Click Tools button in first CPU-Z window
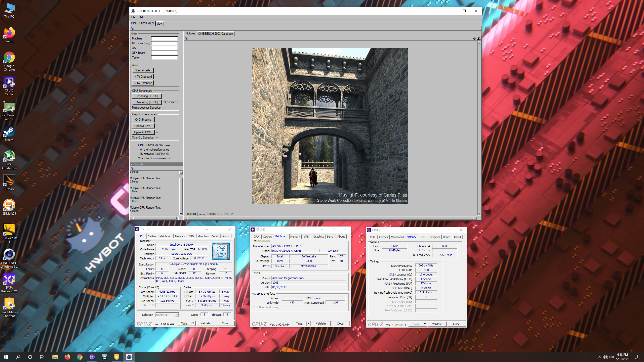The image size is (644, 362). (x=184, y=324)
